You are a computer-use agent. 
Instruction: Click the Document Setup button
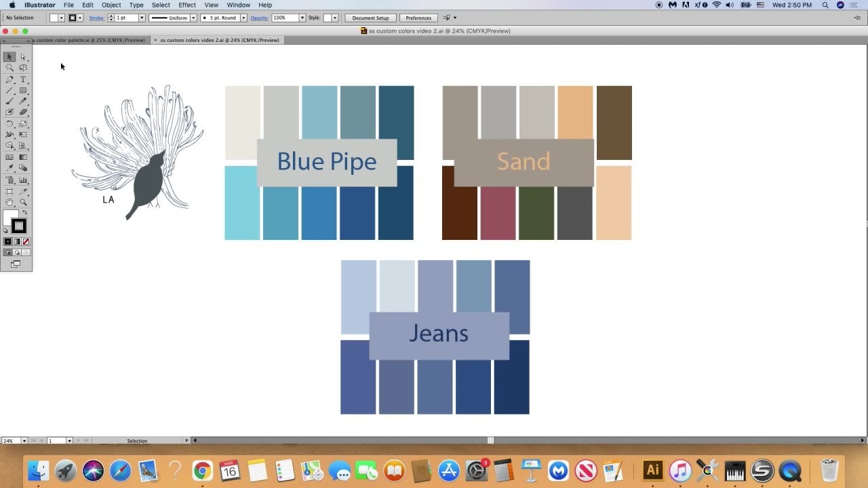point(370,18)
